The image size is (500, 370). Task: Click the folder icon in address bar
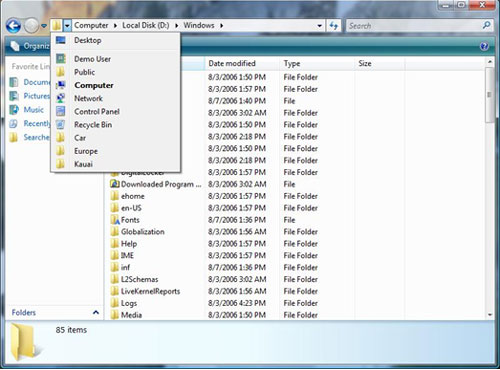click(x=57, y=25)
